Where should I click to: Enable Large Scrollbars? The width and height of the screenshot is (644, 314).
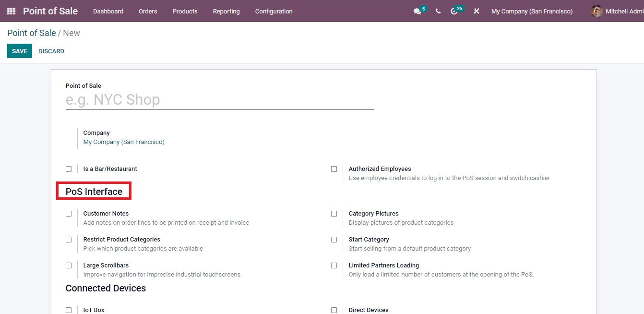[69, 265]
